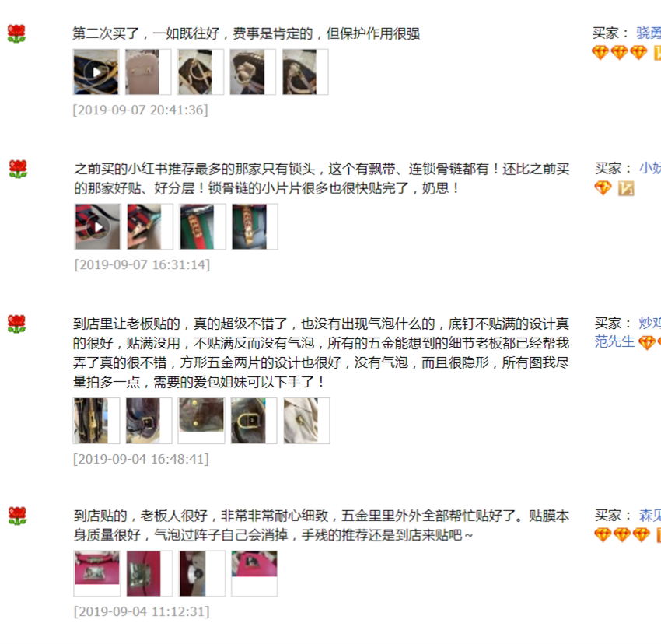Play the striped-bag video thumbnail
Image resolution: width=661 pixels, height=644 pixels.
(x=98, y=226)
